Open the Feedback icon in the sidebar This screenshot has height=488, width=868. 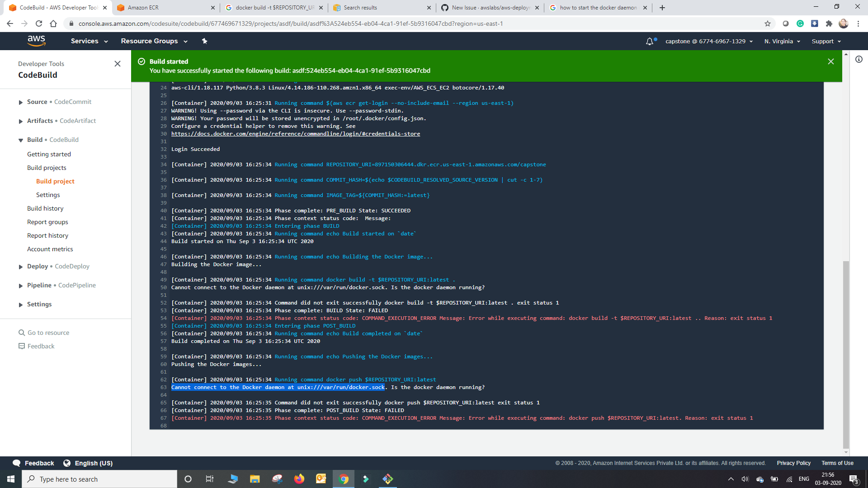point(22,346)
